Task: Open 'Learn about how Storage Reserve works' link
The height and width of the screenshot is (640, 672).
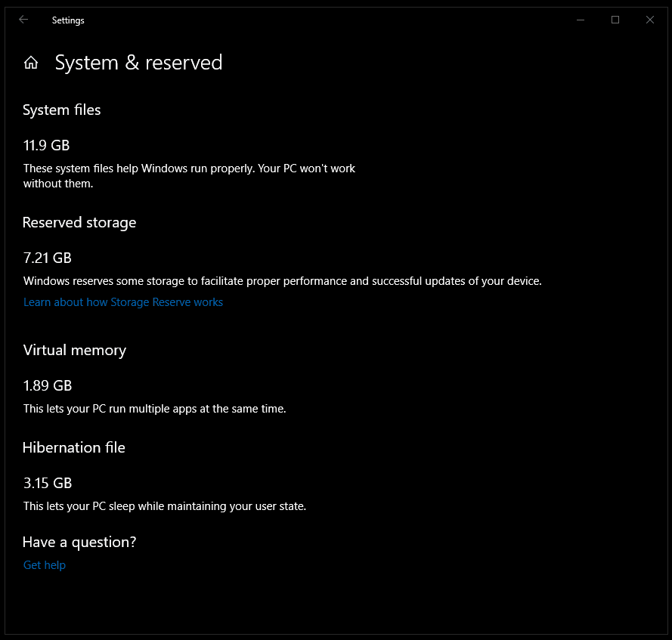Action: point(123,302)
